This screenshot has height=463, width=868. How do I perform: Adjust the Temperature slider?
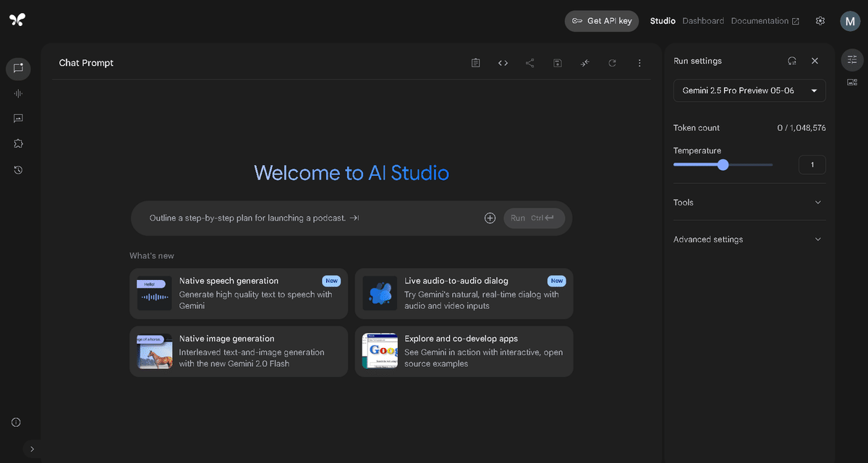point(723,165)
